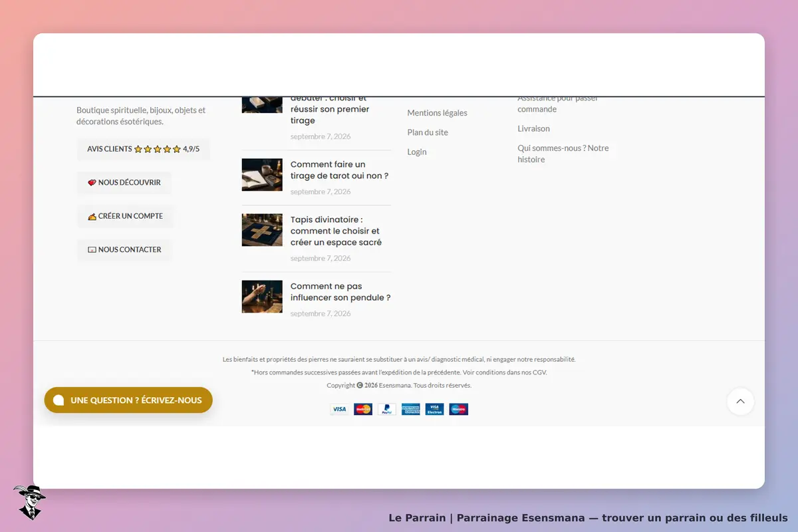Click the American Express payment icon
Screen dimensions: 798x532
click(411, 409)
